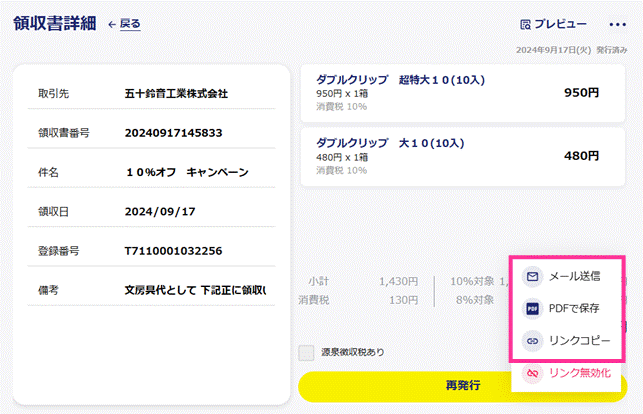Go back via the 戻る link

130,24
